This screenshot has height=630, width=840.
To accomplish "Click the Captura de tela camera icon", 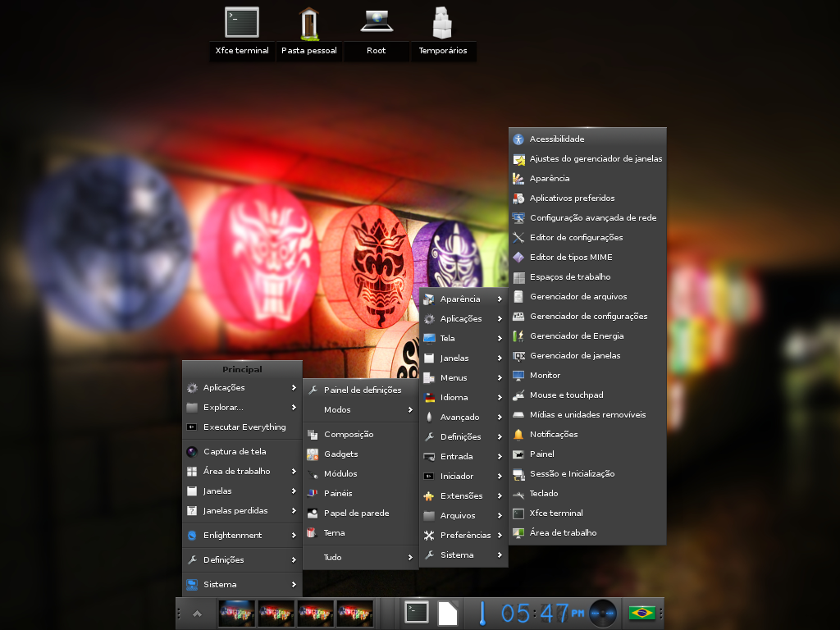I will (192, 452).
